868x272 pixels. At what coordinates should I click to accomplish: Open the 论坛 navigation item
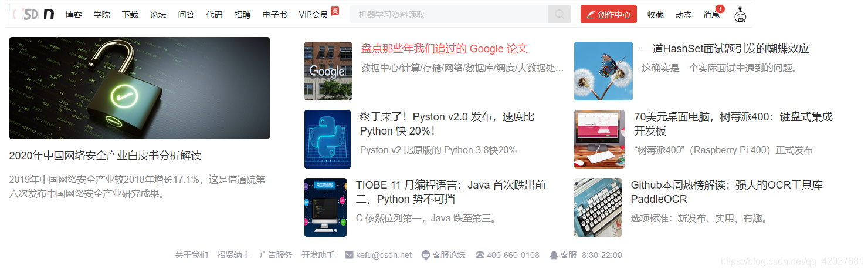point(158,15)
